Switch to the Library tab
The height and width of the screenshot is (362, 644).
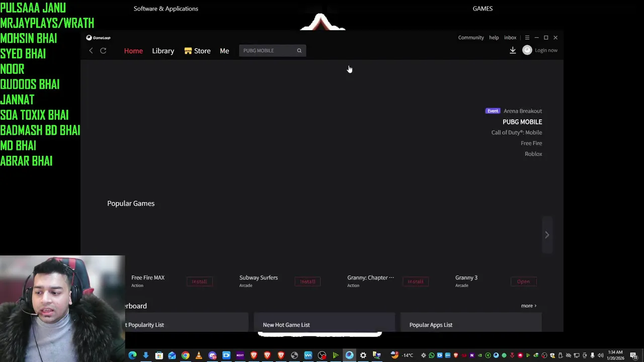coord(163,51)
